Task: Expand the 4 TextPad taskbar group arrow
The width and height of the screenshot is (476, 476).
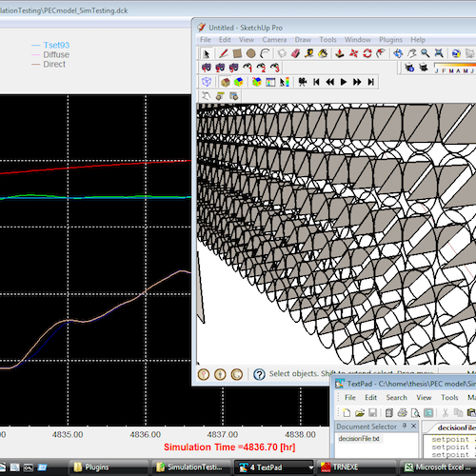Action: click(310, 467)
